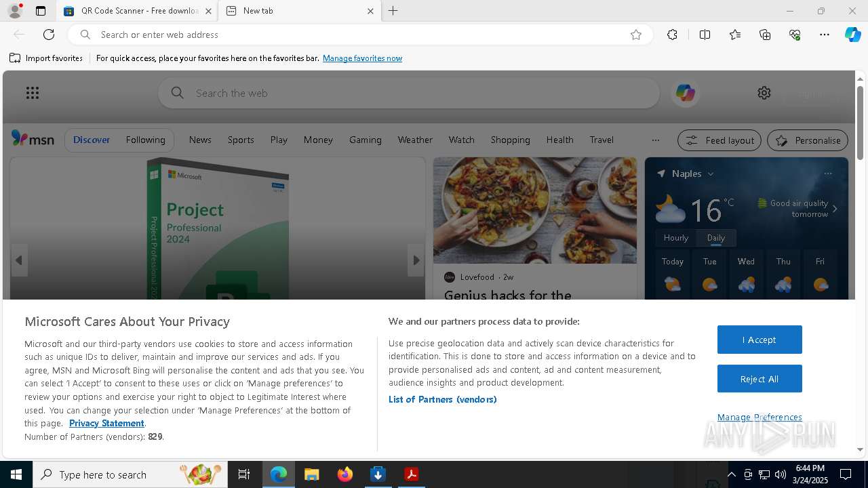Open page settings gear icon
Image resolution: width=868 pixels, height=488 pixels.
coord(764,93)
